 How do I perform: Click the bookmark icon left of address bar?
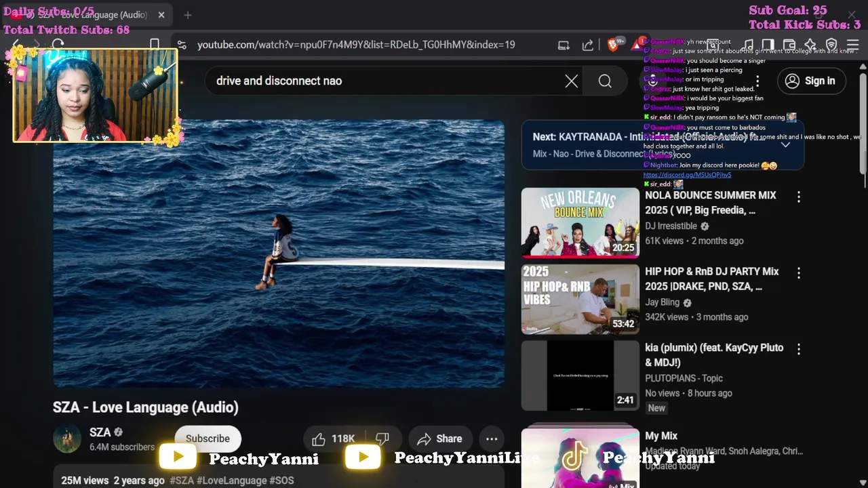coord(155,45)
